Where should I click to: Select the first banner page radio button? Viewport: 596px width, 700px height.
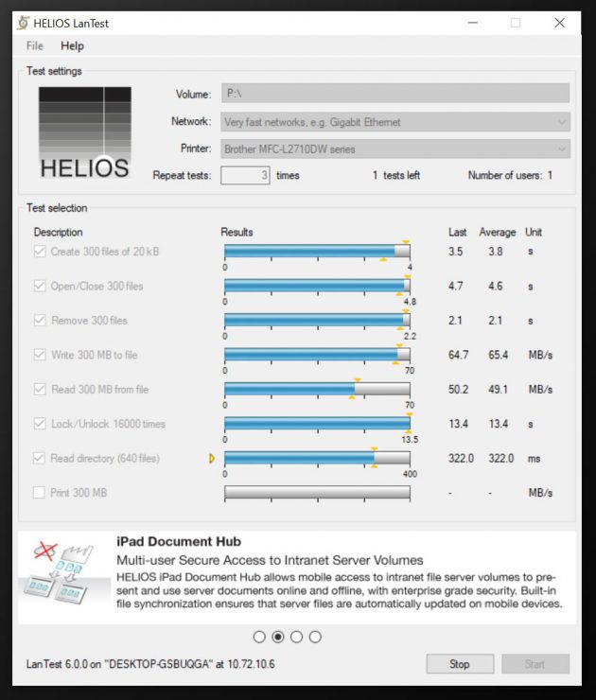click(x=259, y=637)
